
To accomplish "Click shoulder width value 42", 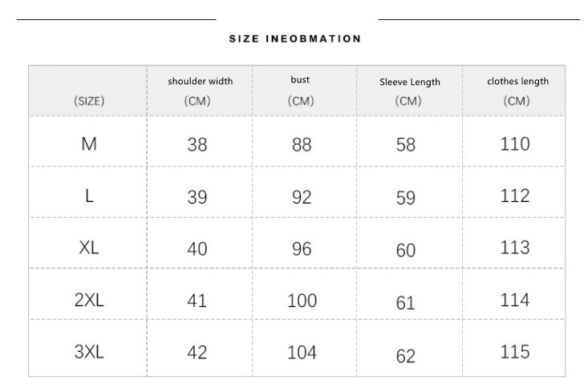I will click(197, 353).
